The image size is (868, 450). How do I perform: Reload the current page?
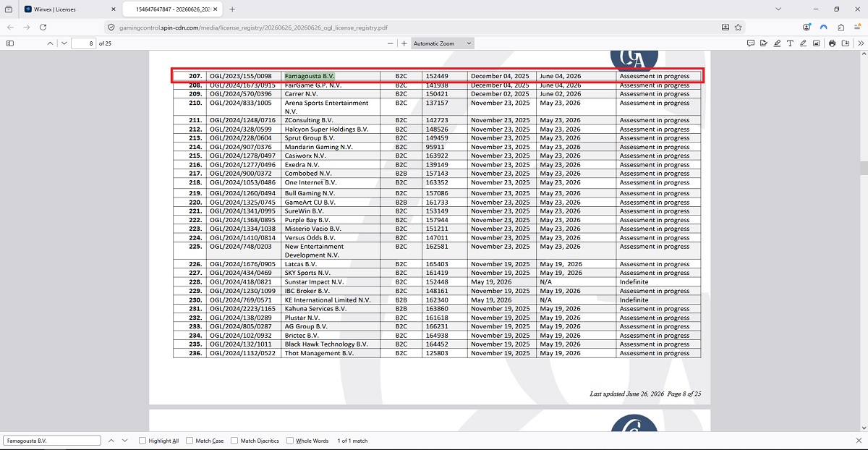[x=43, y=27]
